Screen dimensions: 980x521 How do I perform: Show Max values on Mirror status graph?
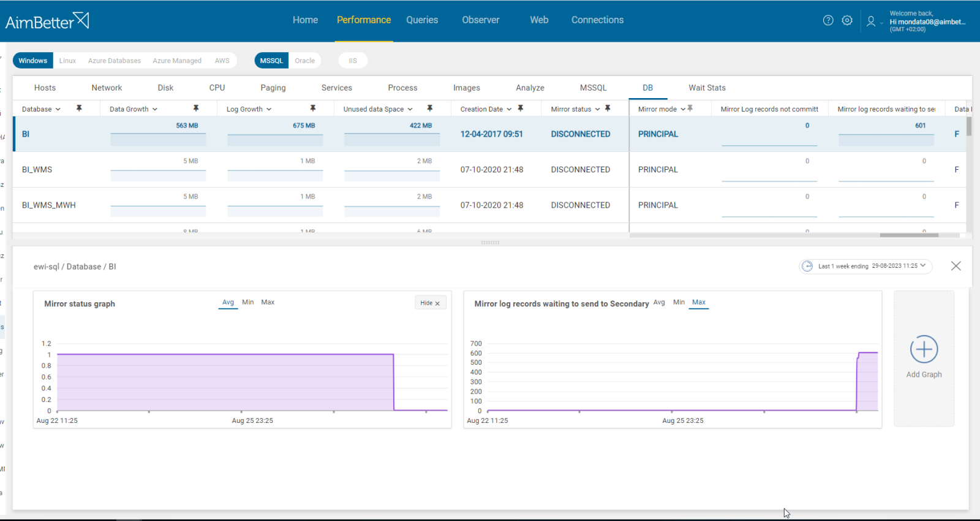[x=268, y=302]
